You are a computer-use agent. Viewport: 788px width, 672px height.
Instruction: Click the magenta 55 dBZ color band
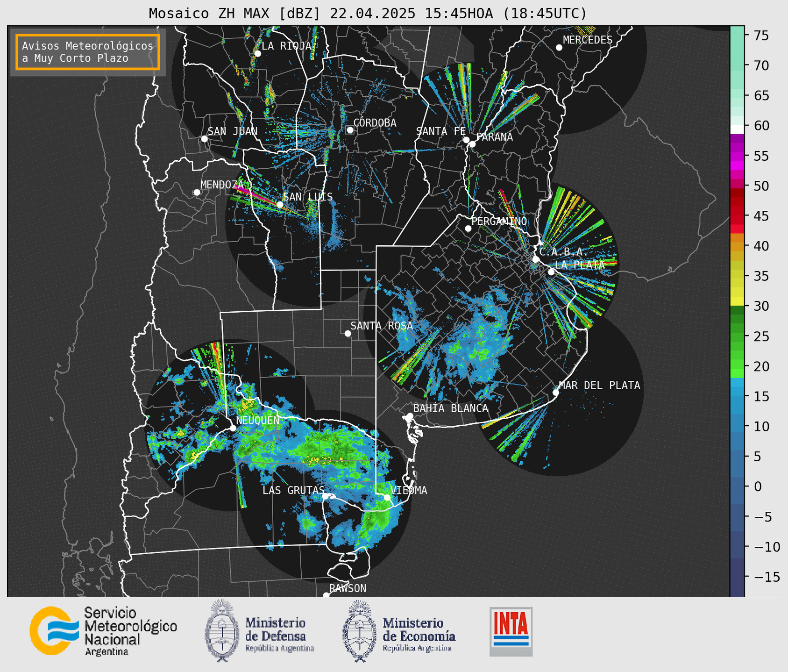pos(737,156)
